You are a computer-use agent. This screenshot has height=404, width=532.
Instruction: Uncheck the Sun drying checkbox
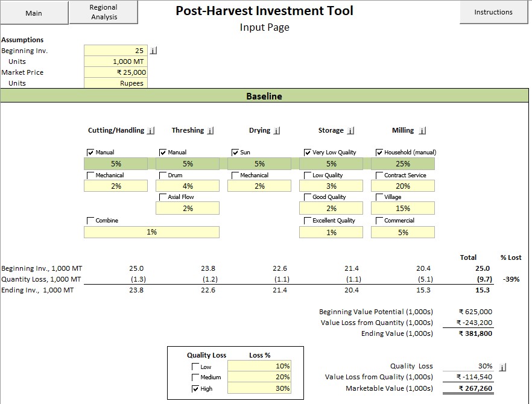(235, 153)
